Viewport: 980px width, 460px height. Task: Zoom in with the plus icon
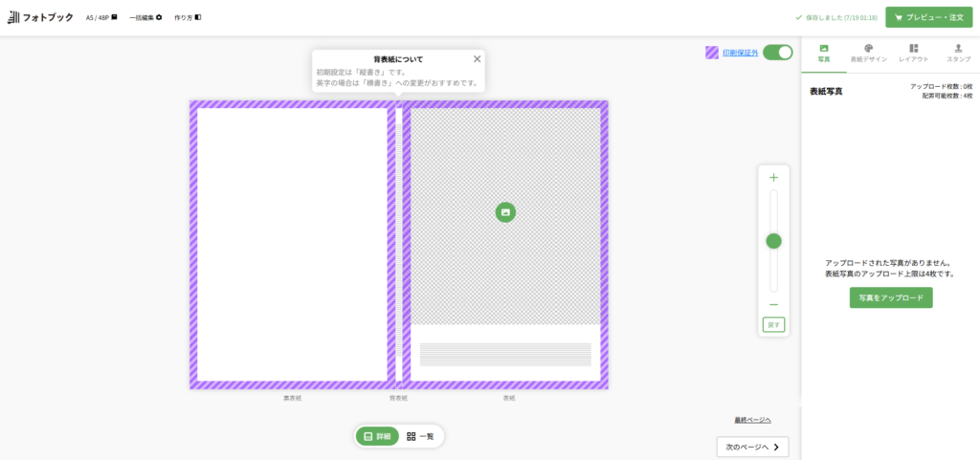tap(773, 177)
